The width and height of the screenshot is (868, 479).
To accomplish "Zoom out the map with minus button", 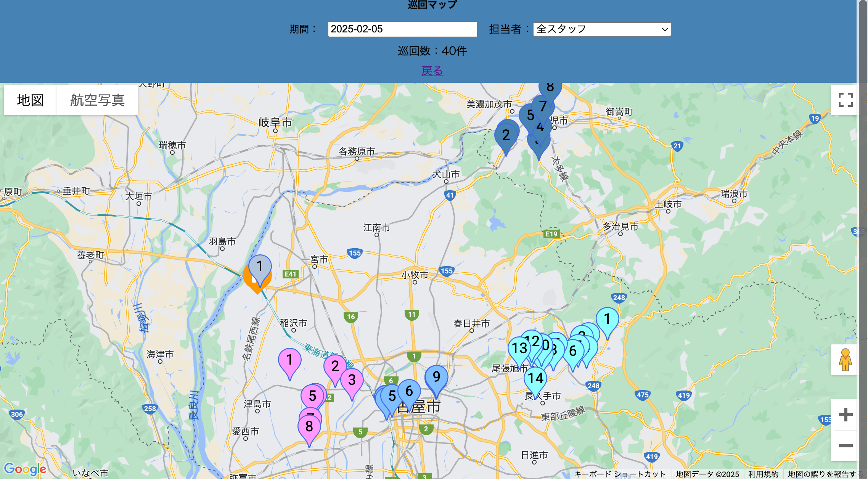I will tap(845, 445).
